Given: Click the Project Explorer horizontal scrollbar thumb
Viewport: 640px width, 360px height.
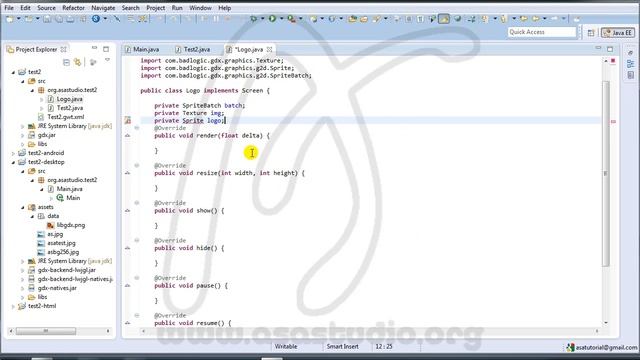Looking at the screenshot, I should click(x=45, y=331).
